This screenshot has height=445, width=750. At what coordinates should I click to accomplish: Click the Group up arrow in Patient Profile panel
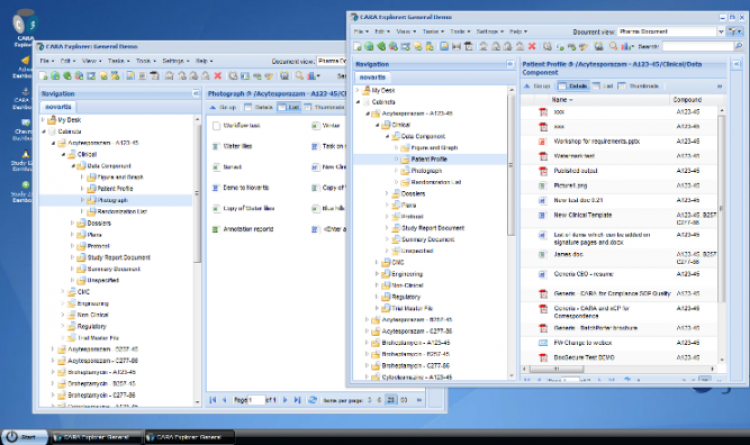(x=527, y=86)
